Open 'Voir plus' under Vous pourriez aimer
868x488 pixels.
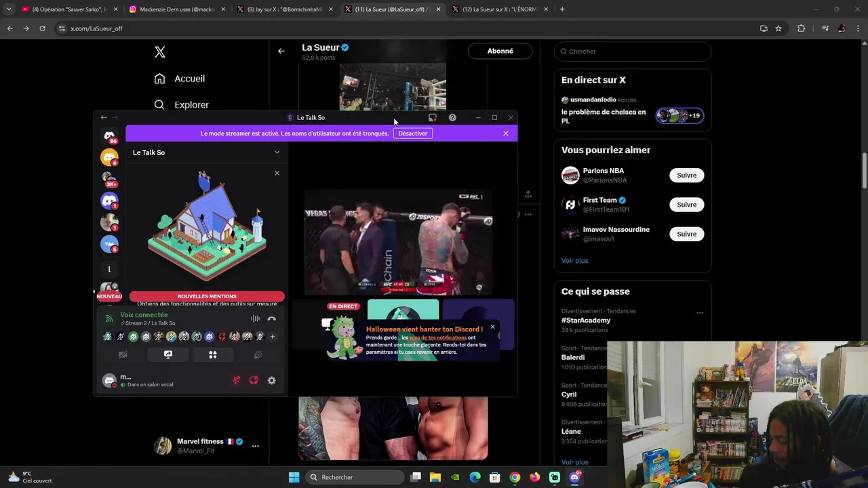[x=575, y=260]
